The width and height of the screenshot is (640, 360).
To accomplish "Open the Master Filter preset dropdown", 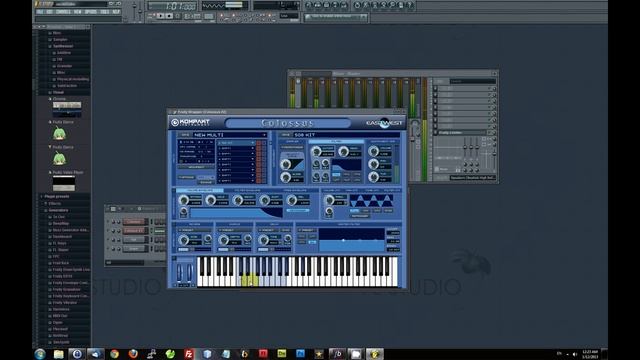I will [307, 230].
